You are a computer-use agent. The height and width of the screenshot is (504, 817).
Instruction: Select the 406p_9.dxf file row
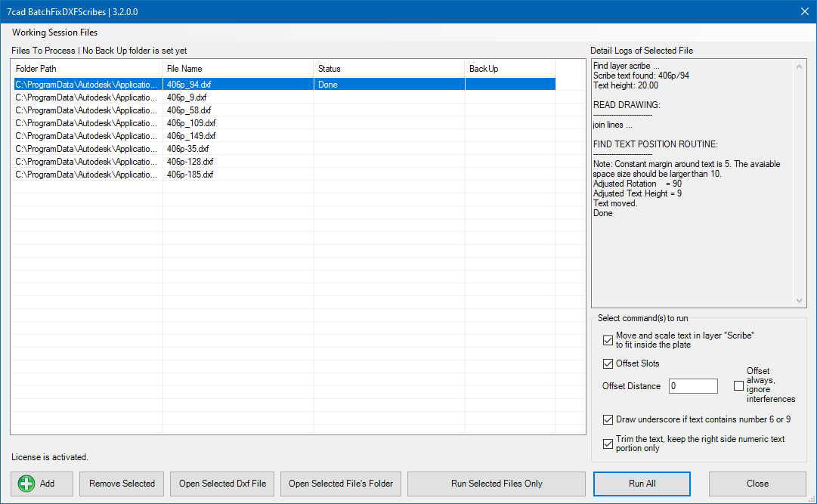click(187, 97)
